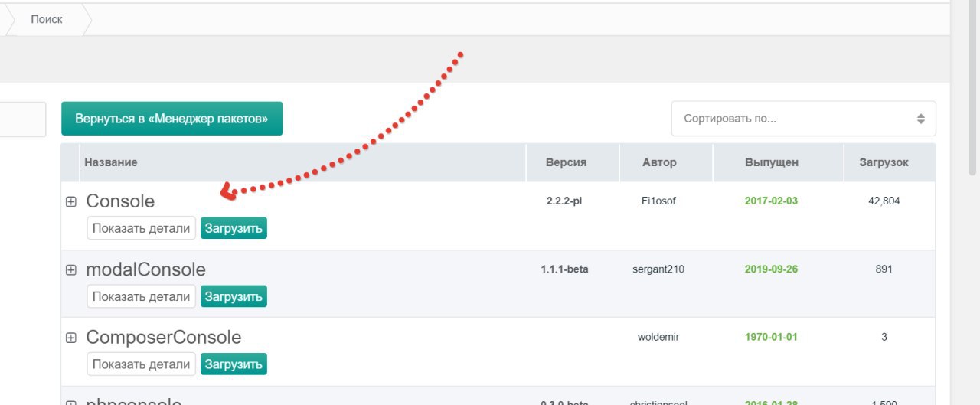Open the 'Поиск' breadcrumb tab
The width and height of the screenshot is (980, 405).
coord(47,19)
